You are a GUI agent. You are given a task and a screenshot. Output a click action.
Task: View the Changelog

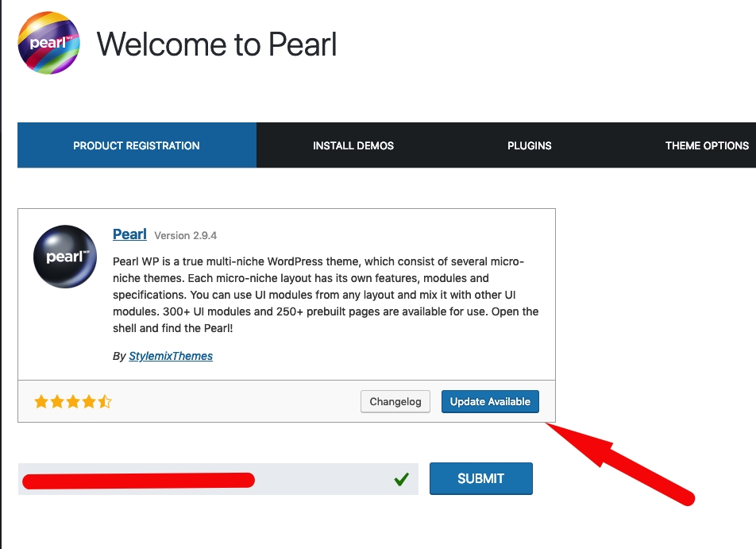[395, 401]
